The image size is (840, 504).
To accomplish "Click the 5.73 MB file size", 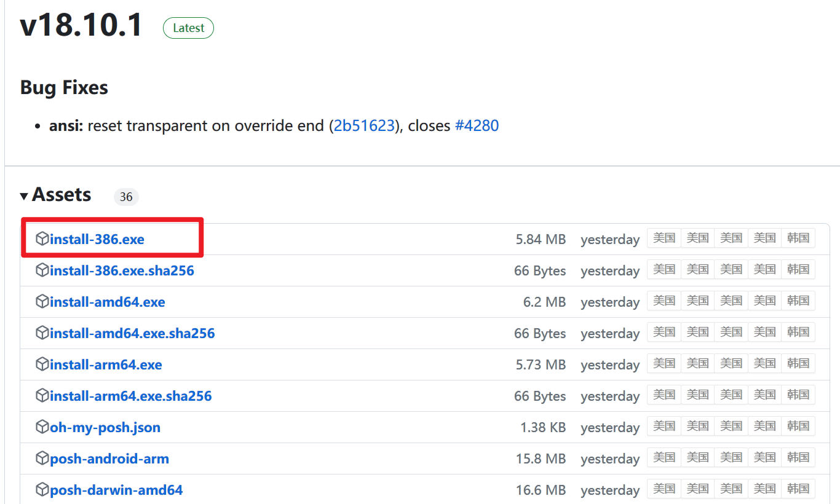I will pyautogui.click(x=541, y=364).
